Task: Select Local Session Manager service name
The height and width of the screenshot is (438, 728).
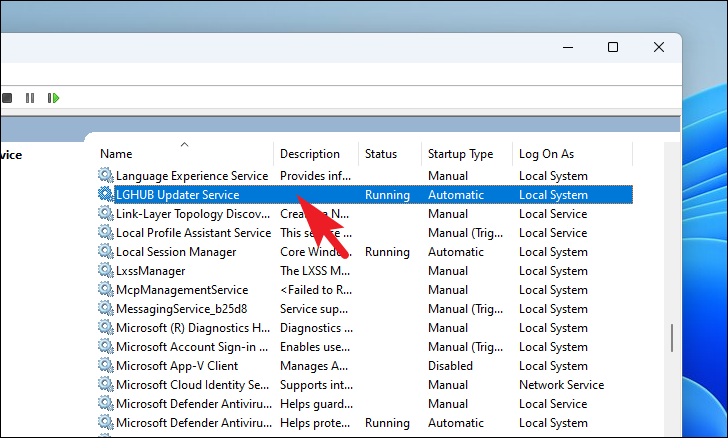Action: pyautogui.click(x=176, y=252)
